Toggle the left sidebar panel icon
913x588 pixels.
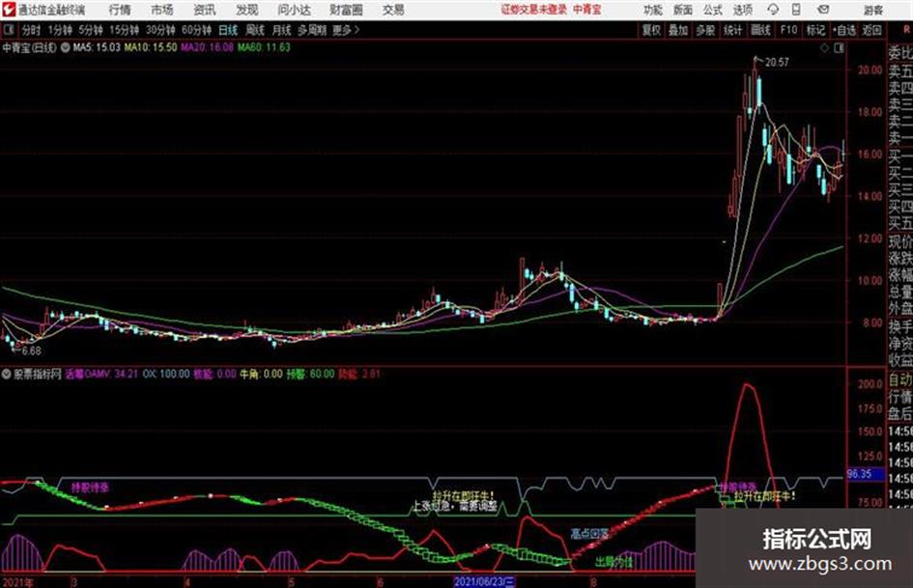[8, 30]
